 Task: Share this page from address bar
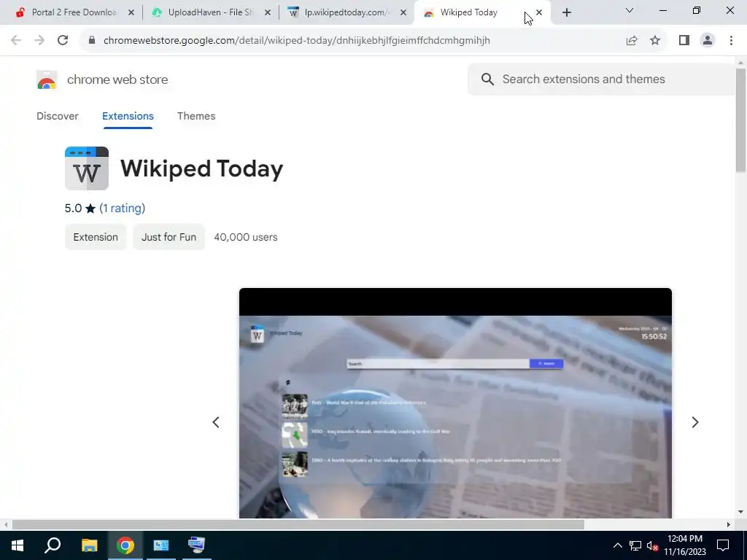click(632, 41)
